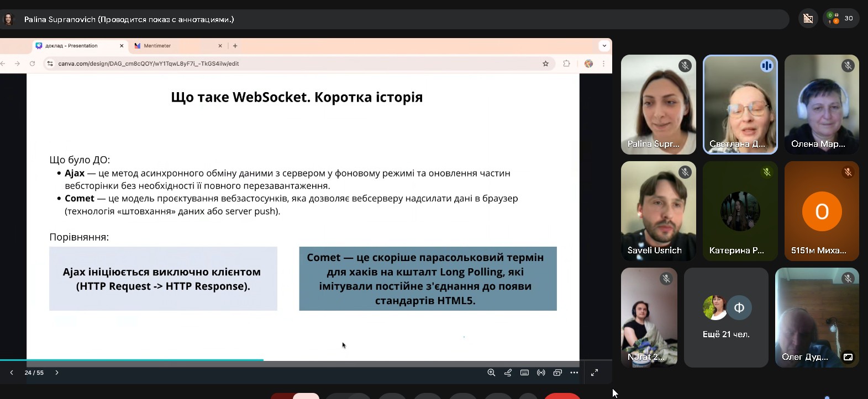868x399 pixels.
Task: Open the browser extensions puzzle icon
Action: pyautogui.click(x=566, y=63)
